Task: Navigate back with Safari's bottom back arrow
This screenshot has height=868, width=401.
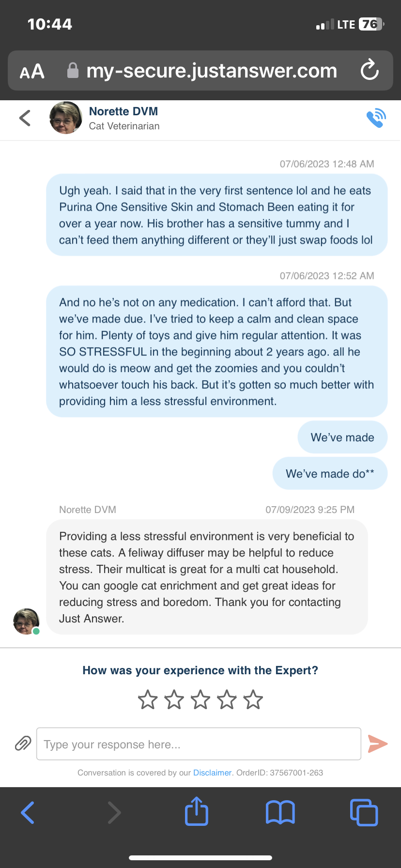Action: click(x=28, y=812)
